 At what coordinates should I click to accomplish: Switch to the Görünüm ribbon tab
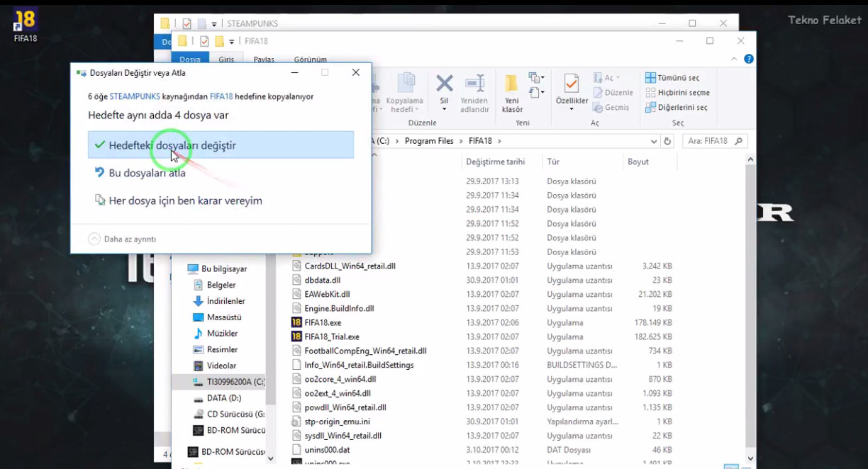(x=311, y=60)
